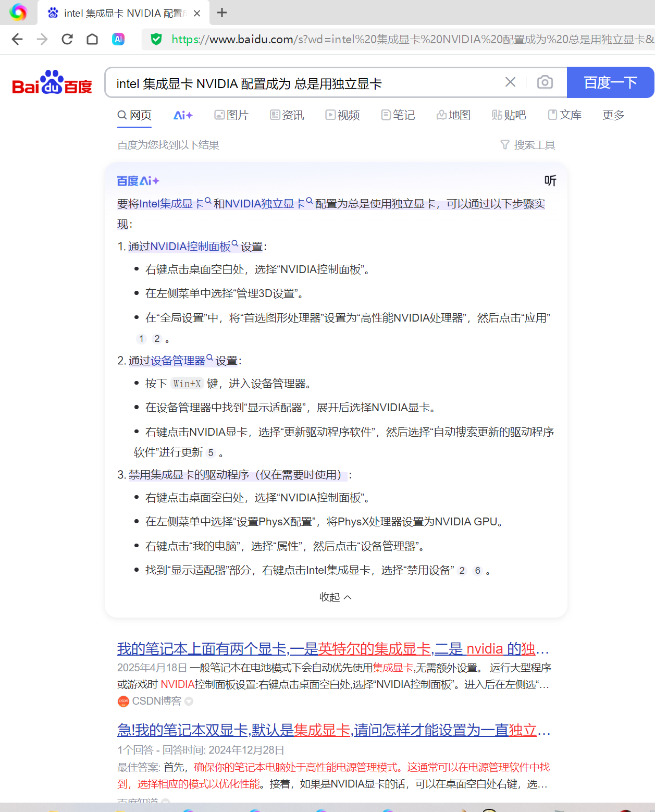
Task: Click citation 6 after 禁用设备
Action: 477,571
